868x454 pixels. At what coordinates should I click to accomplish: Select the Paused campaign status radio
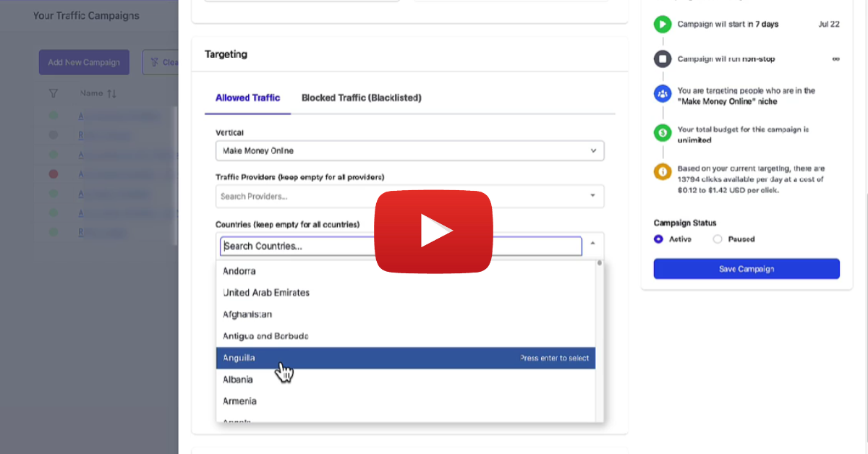coord(718,239)
